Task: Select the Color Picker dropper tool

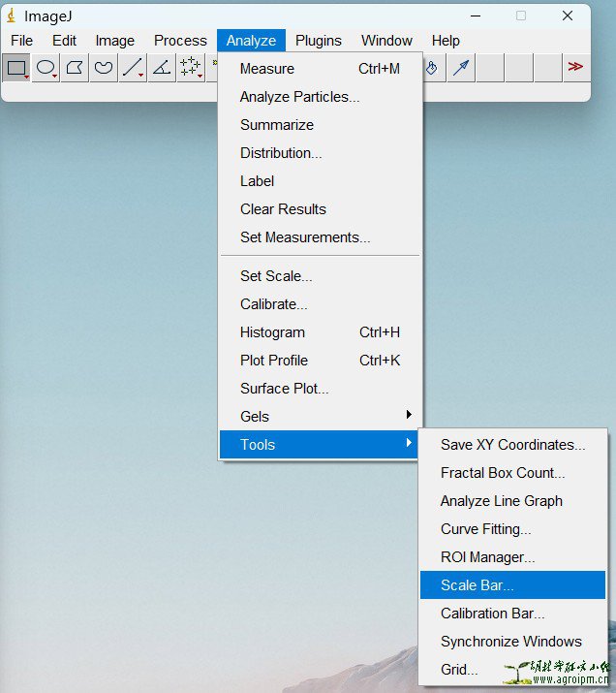Action: coord(462,67)
